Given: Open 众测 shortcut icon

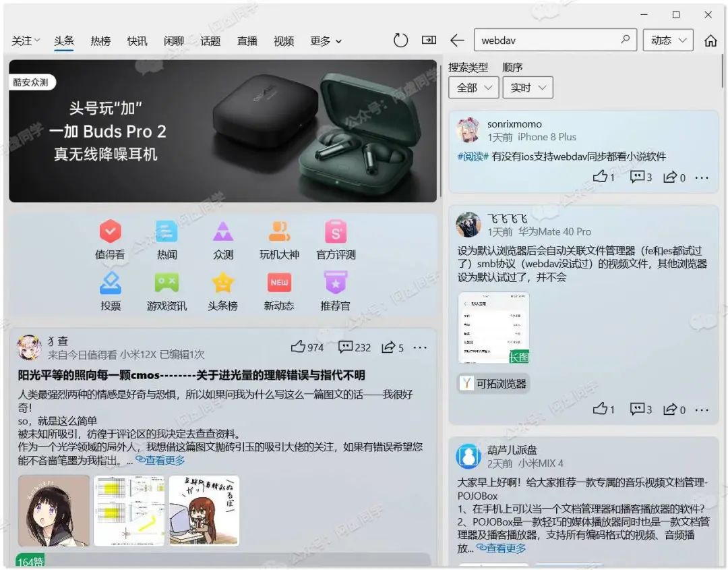Looking at the screenshot, I should tap(223, 231).
